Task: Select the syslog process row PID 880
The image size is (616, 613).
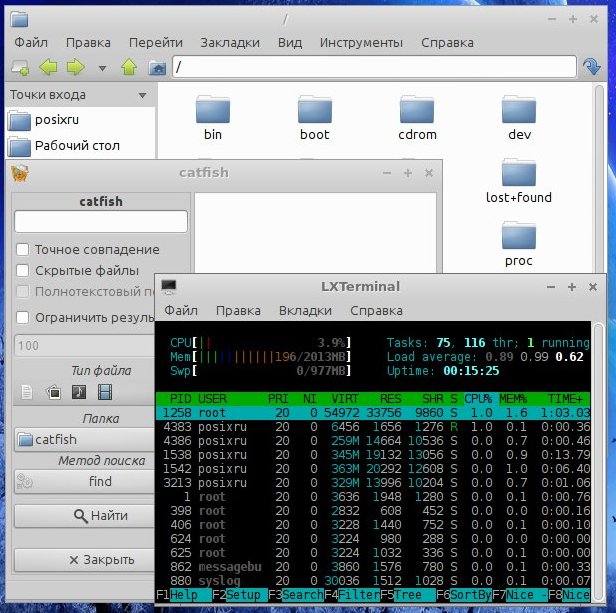Action: [x=373, y=581]
